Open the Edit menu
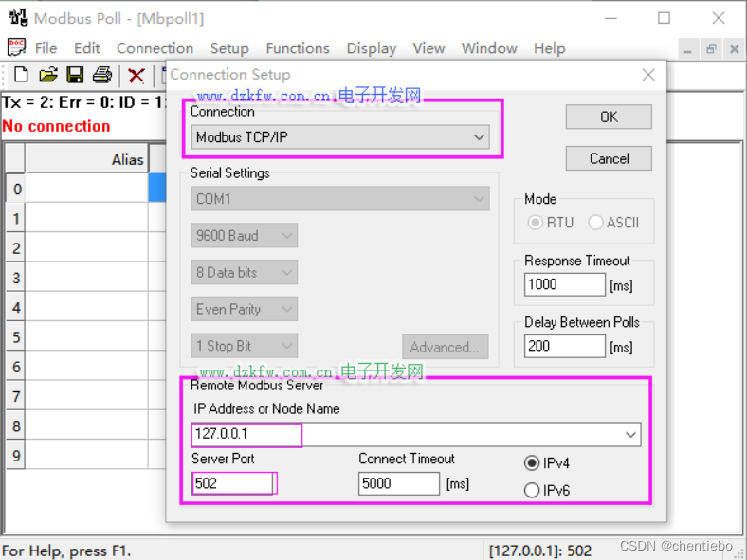This screenshot has height=560, width=747. [x=86, y=48]
